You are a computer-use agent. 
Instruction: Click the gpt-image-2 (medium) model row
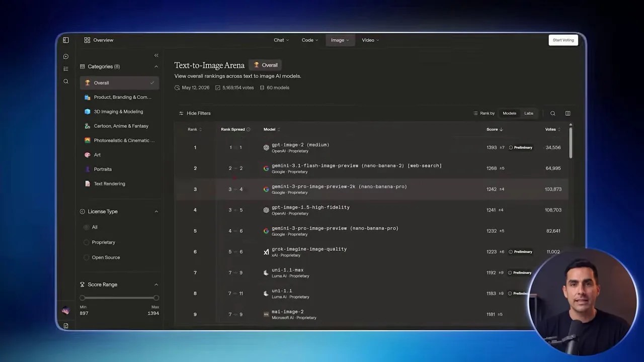[371, 147]
